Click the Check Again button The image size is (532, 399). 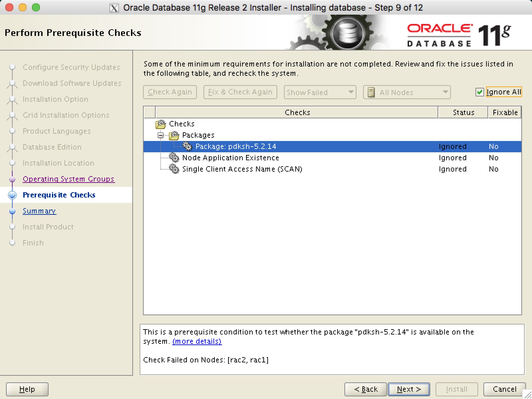point(170,92)
